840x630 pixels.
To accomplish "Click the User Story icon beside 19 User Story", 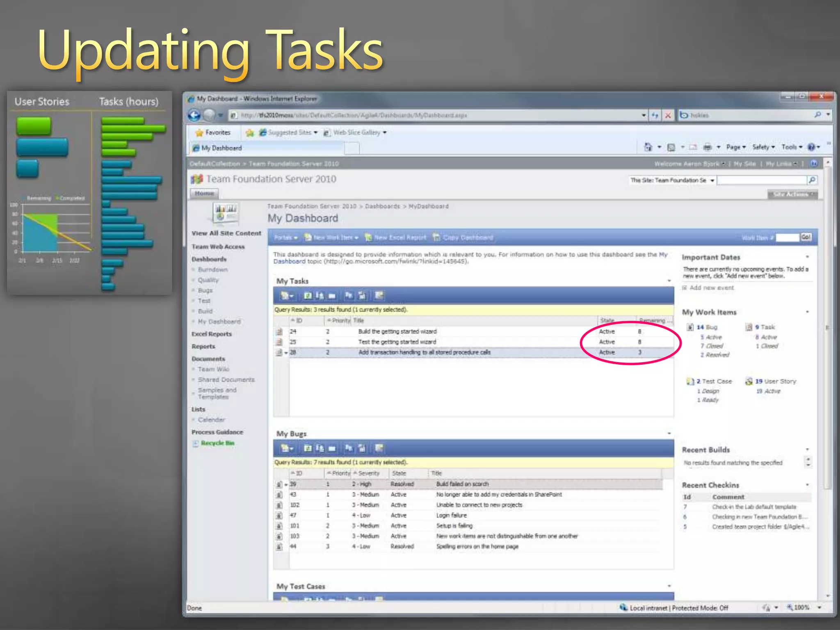I will [749, 381].
